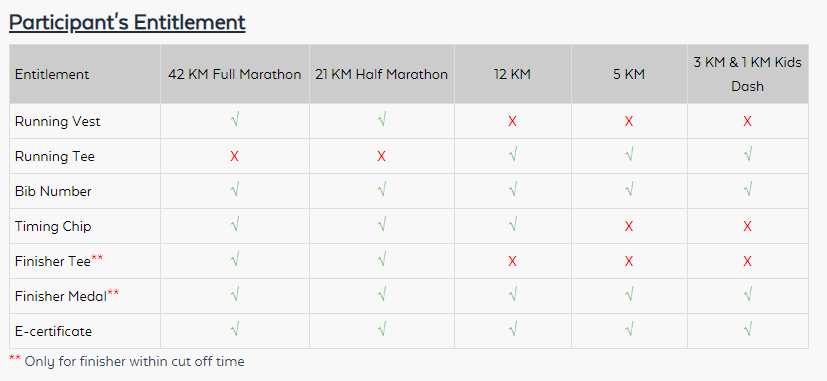Click the Finisher Tee red X under Kids Dash
Screen dimensions: 827x381
click(x=747, y=261)
